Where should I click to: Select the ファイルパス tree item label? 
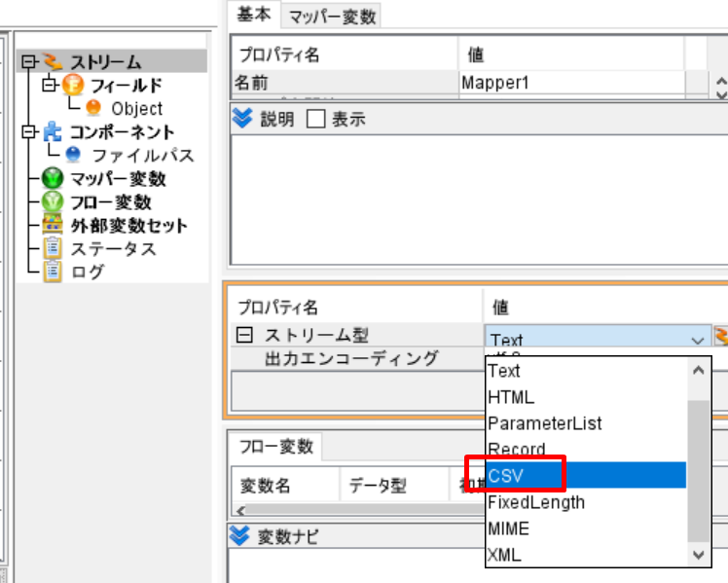(143, 156)
